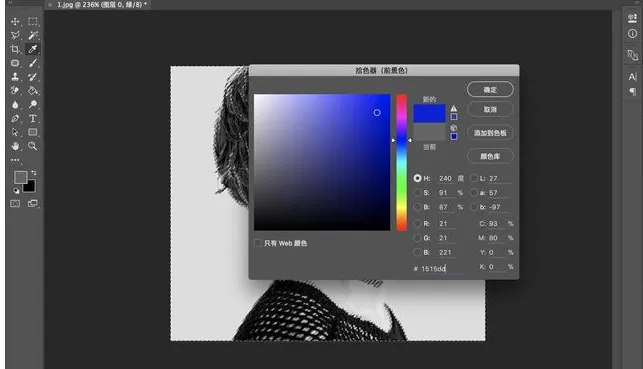
Task: Click on the vertical hue spectrum slider
Action: click(401, 162)
